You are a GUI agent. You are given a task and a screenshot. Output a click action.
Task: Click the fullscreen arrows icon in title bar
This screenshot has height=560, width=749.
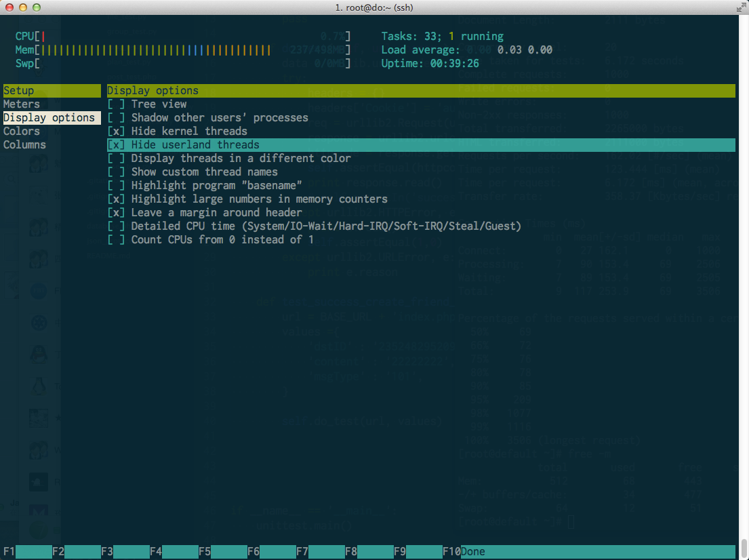741,7
